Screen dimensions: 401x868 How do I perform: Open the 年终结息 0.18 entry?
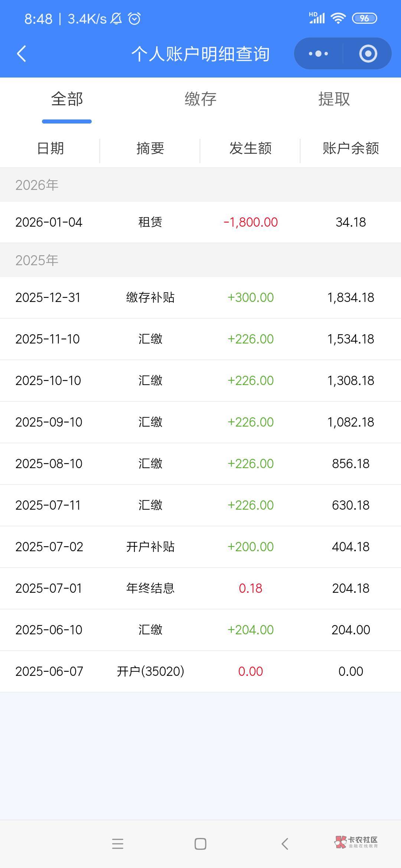click(x=200, y=588)
